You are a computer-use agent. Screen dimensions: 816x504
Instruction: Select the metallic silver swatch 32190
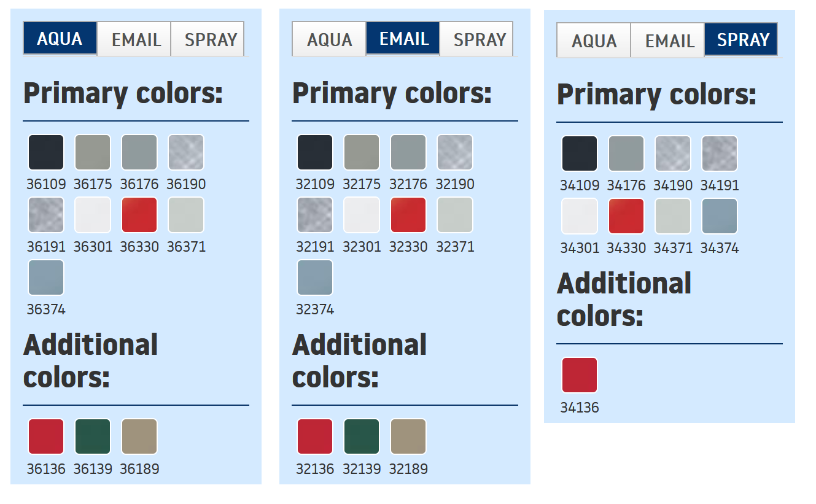455,152
